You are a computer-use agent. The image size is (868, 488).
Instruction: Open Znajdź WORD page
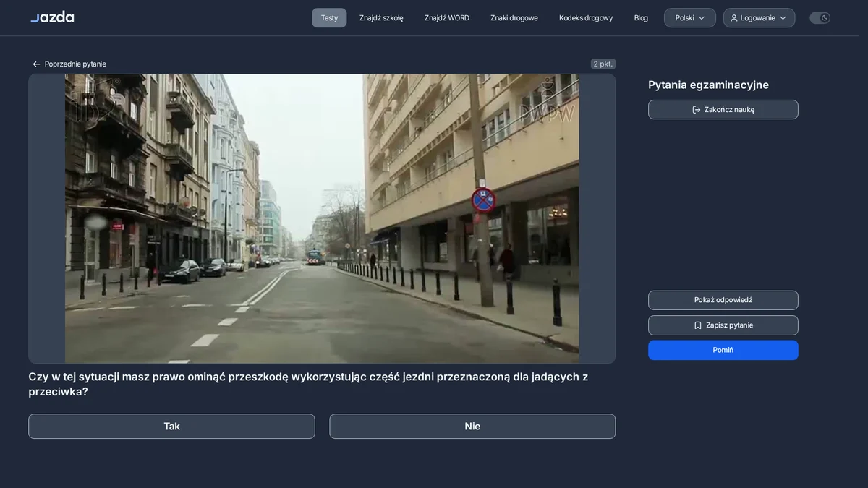coord(447,18)
